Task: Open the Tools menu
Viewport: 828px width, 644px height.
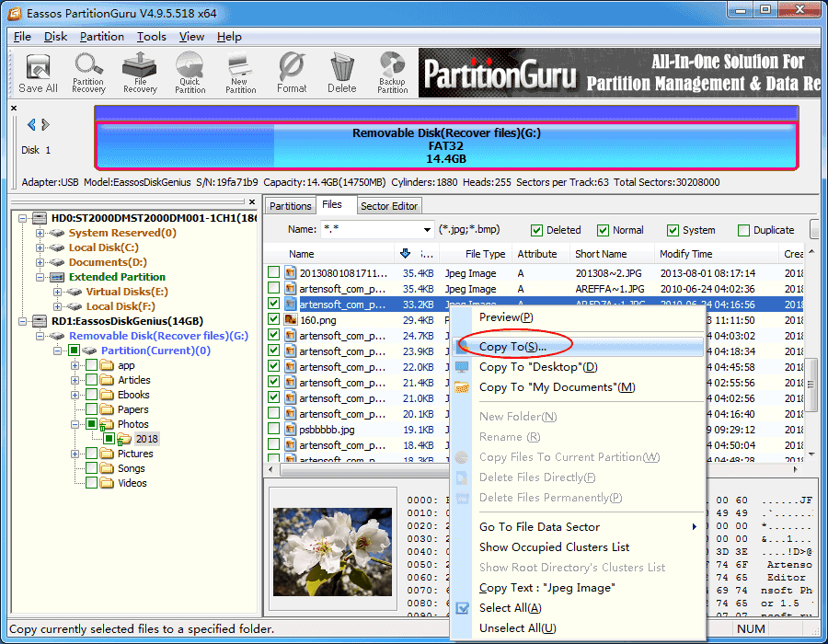Action: click(x=152, y=37)
